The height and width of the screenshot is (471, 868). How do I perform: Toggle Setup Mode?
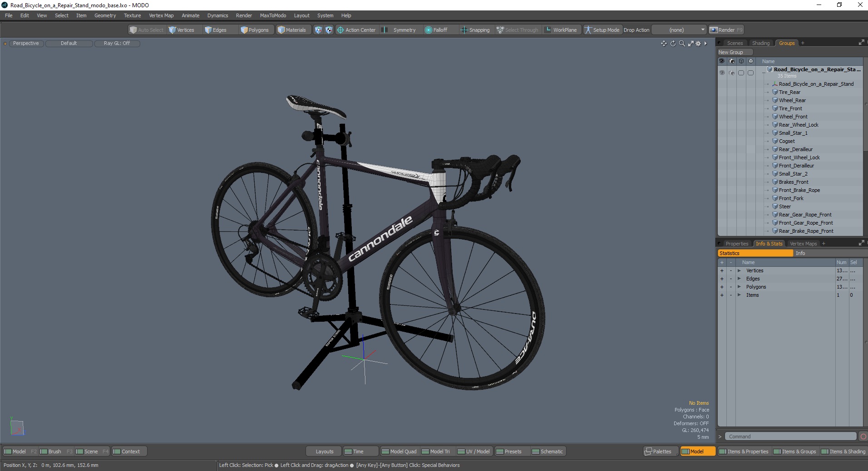[602, 30]
